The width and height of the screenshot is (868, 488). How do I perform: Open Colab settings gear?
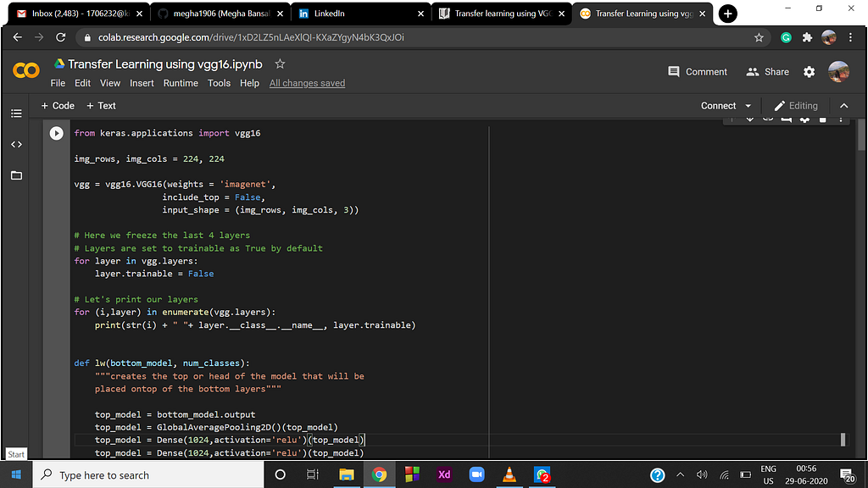[x=809, y=72]
